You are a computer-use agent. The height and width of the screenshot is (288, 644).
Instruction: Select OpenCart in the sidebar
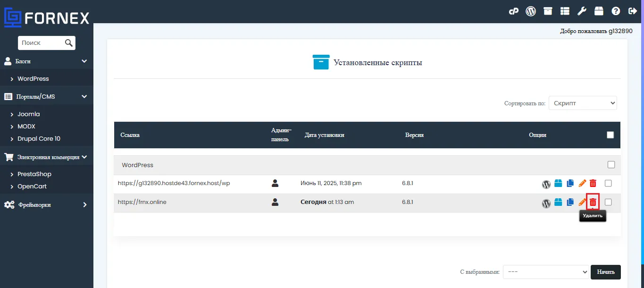click(32, 186)
